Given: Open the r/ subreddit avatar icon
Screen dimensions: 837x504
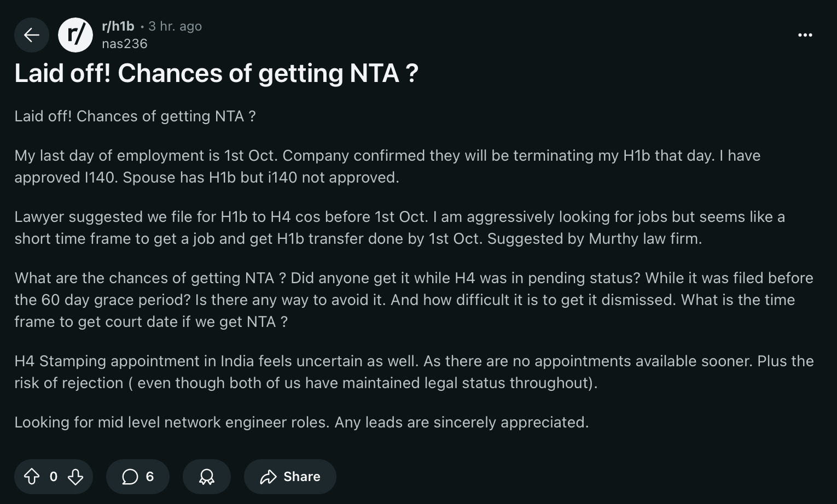Looking at the screenshot, I should 75,35.
